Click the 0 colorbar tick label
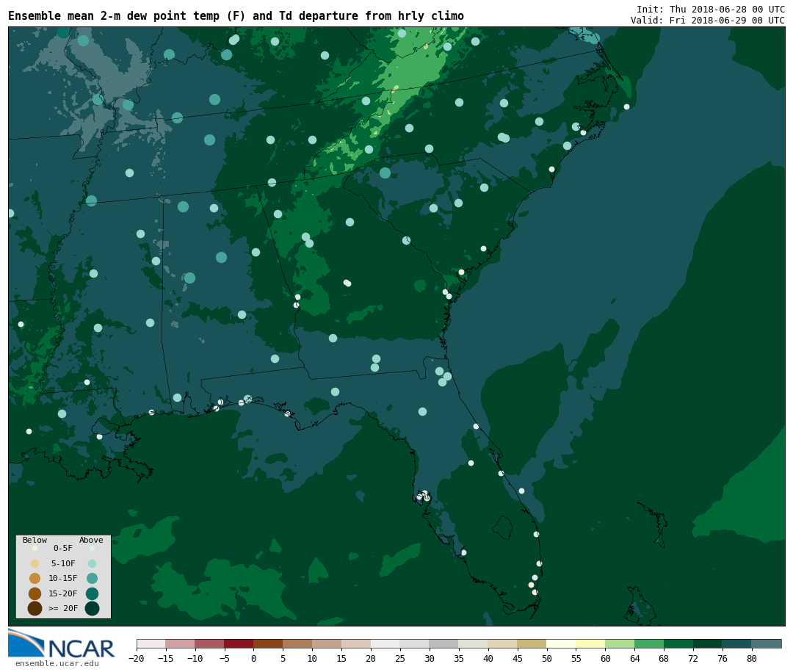793x672 pixels. click(x=254, y=658)
